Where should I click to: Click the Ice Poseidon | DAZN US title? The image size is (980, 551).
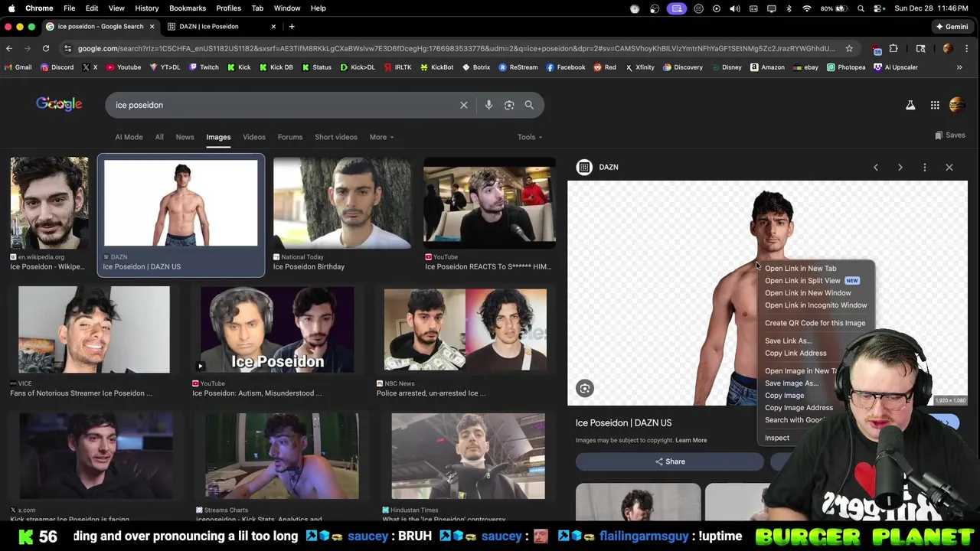[623, 422]
